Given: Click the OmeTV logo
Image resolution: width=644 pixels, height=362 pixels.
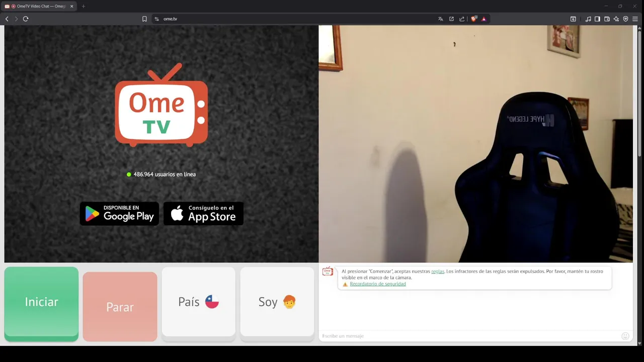Looking at the screenshot, I should (161, 105).
